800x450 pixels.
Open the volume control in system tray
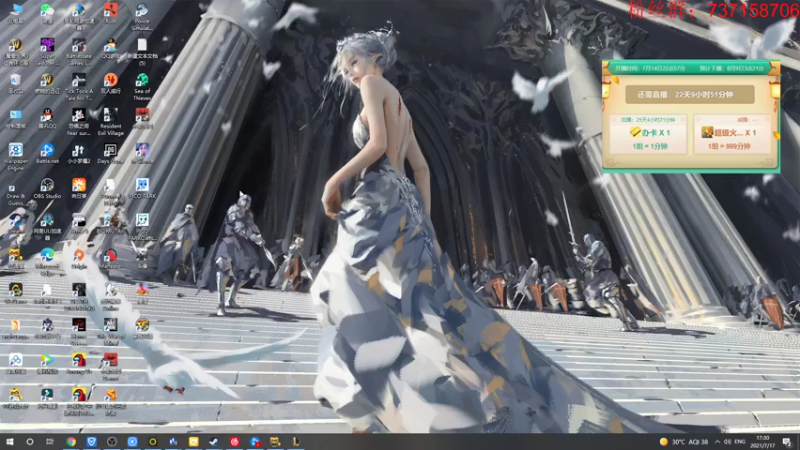728,441
